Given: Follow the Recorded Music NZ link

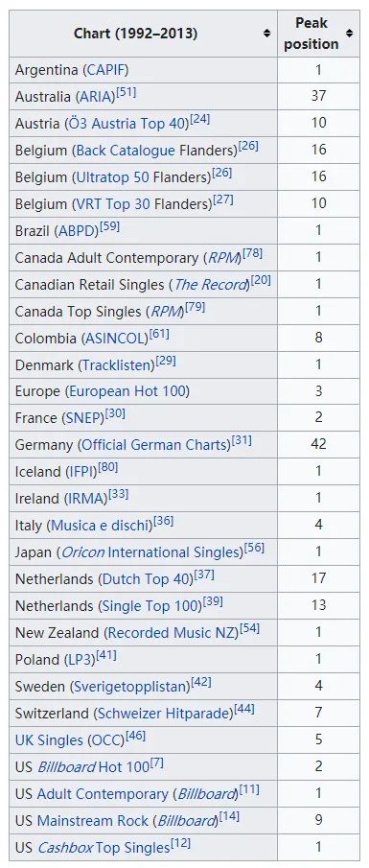Looking at the screenshot, I should point(173,633).
